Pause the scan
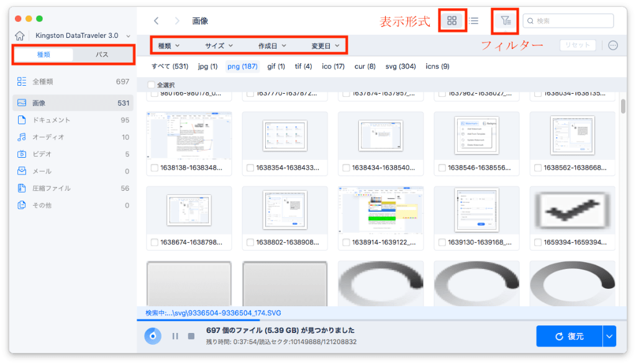 [x=175, y=336]
